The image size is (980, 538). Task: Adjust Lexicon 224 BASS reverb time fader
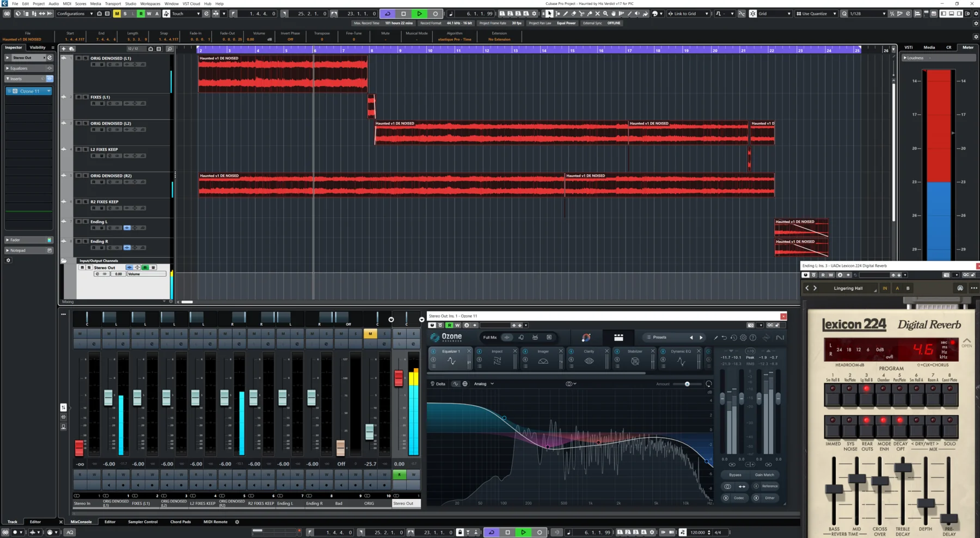pos(834,488)
